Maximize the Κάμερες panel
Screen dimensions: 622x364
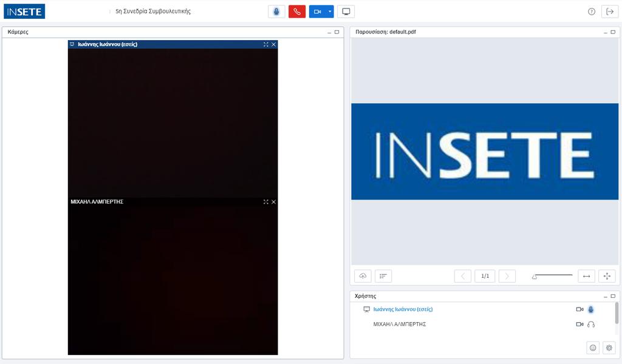[x=337, y=32]
